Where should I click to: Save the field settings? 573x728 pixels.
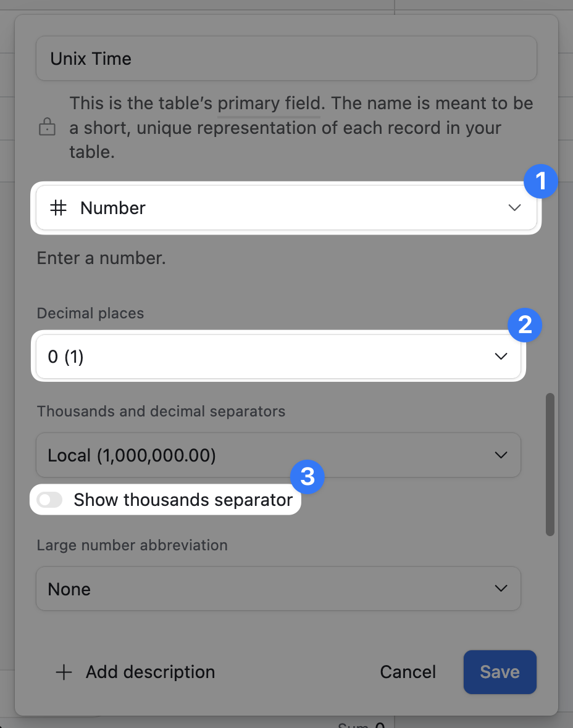pyautogui.click(x=500, y=672)
